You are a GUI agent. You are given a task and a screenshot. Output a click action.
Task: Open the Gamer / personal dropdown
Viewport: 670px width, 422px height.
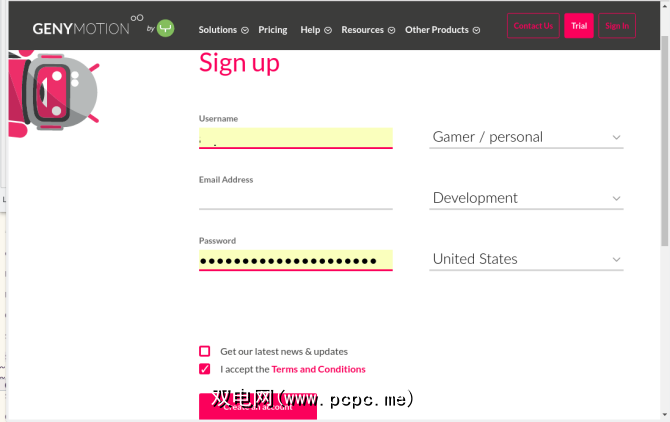click(x=526, y=137)
